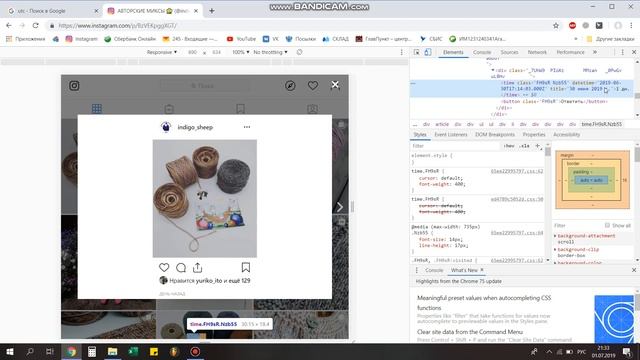
Task: Expand more DevTools tabs chevron
Action: tap(595, 52)
